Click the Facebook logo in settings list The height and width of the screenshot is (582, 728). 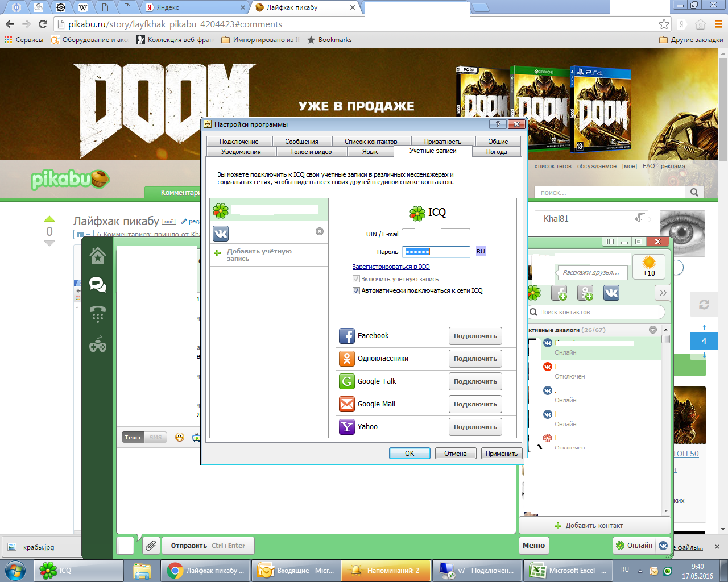pos(347,336)
